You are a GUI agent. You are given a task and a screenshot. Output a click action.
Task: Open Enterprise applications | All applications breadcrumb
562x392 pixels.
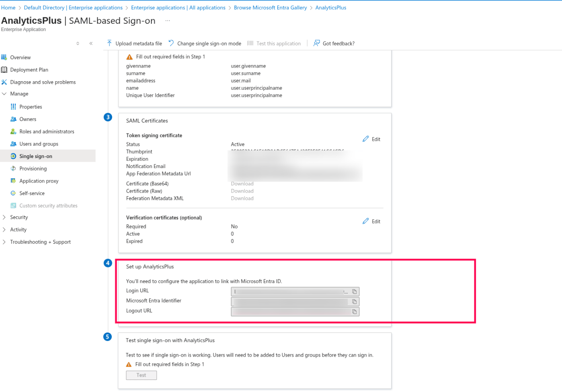[178, 8]
